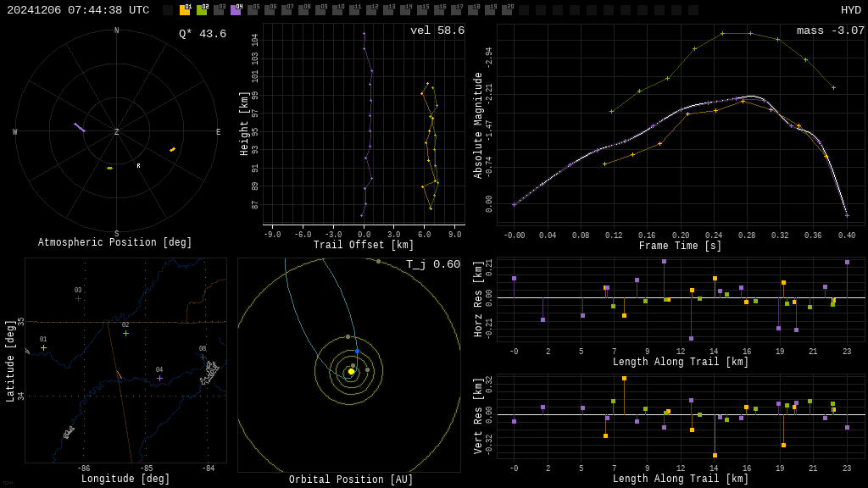The height and width of the screenshot is (488, 868).
Task: Click the T_j 0.60 value
Action: click(432, 264)
